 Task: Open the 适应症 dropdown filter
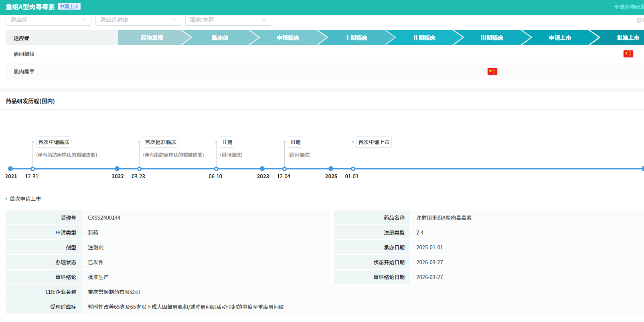(x=48, y=20)
